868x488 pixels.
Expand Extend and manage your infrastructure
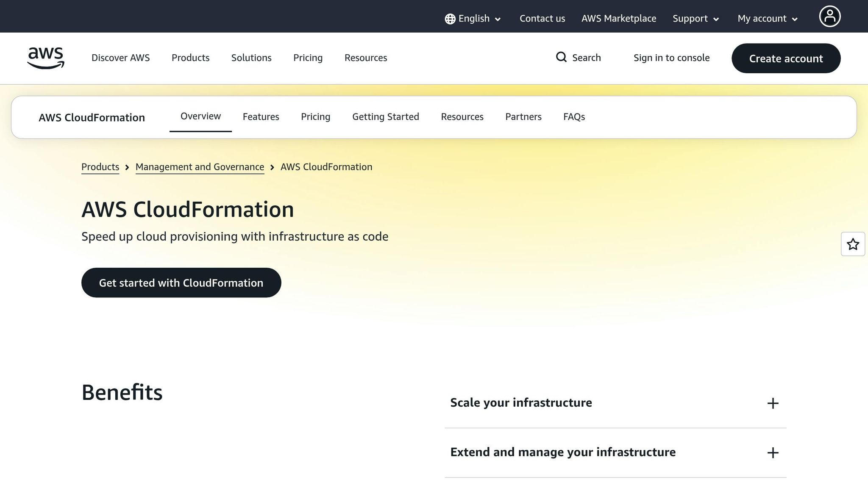coord(773,452)
